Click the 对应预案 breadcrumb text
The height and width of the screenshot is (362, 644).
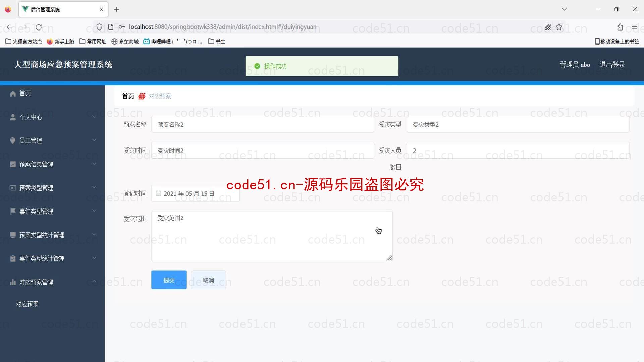(x=160, y=96)
